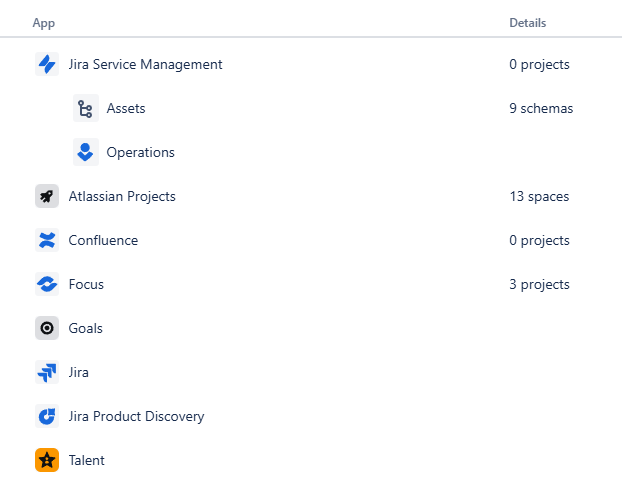Screen dimensions: 622x484
Task: Click the Jira Service Management lightning icon
Action: [x=47, y=64]
